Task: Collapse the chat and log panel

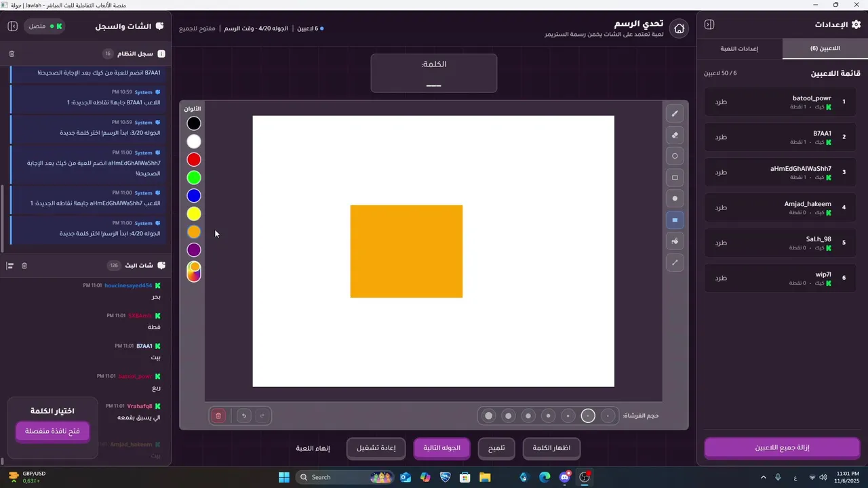Action: [x=13, y=26]
